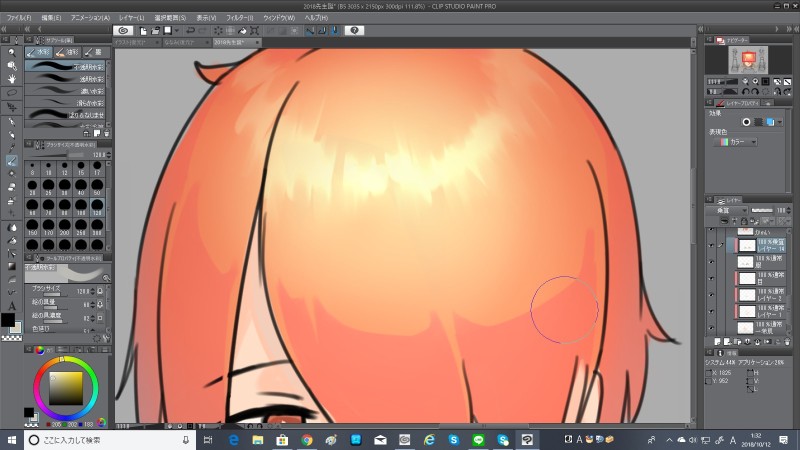Adjust brush size stepper beside 120.0
The width and height of the screenshot is (800, 450).
[x=92, y=291]
